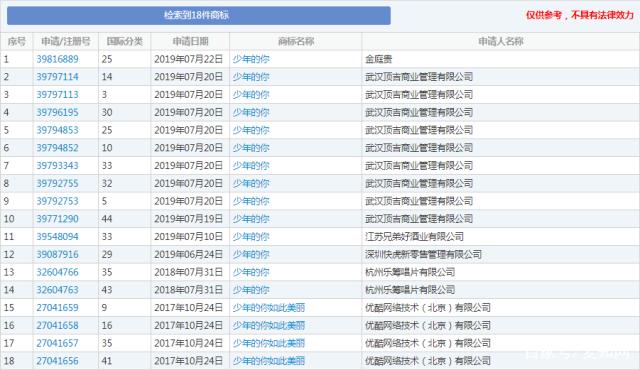Select date 2018年07月31日 in row 13
The width and height of the screenshot is (640, 370).
(x=189, y=272)
